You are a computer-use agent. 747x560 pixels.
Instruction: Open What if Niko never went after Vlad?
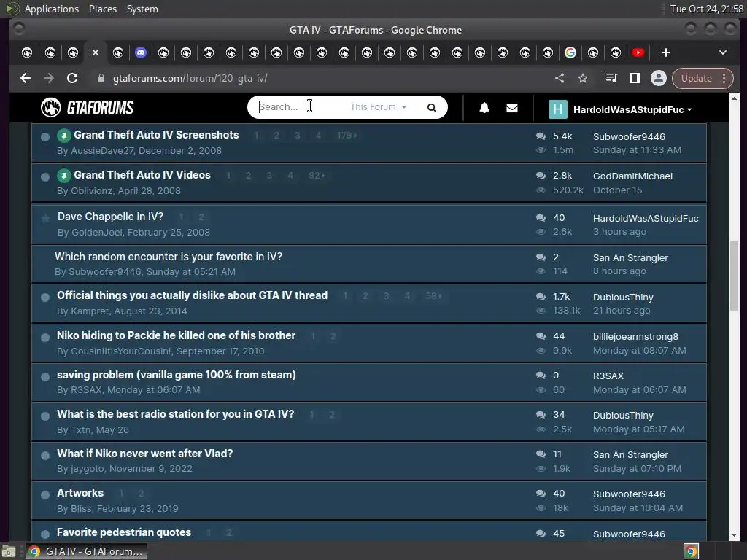point(145,454)
